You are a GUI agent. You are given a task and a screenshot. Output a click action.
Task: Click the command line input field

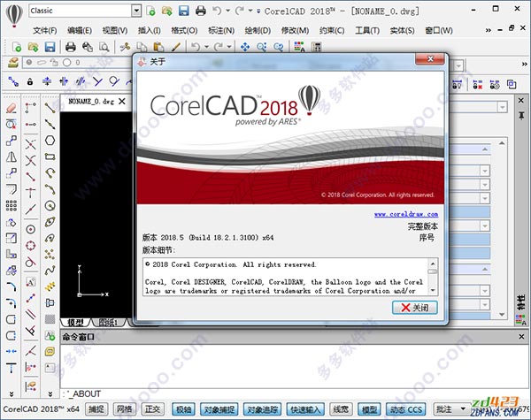click(x=294, y=394)
